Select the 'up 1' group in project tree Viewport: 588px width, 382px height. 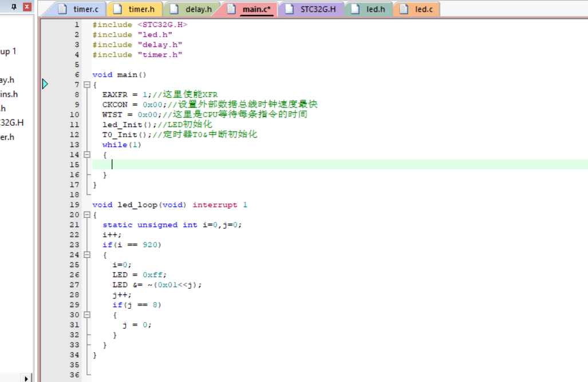[8, 51]
